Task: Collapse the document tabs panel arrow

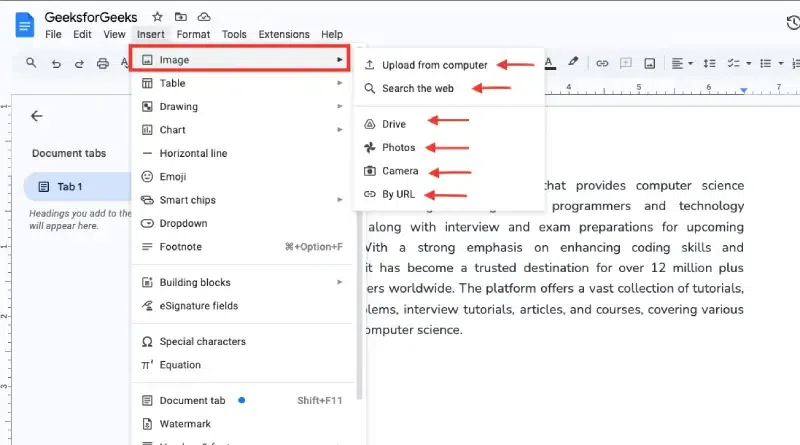Action: pyautogui.click(x=37, y=116)
